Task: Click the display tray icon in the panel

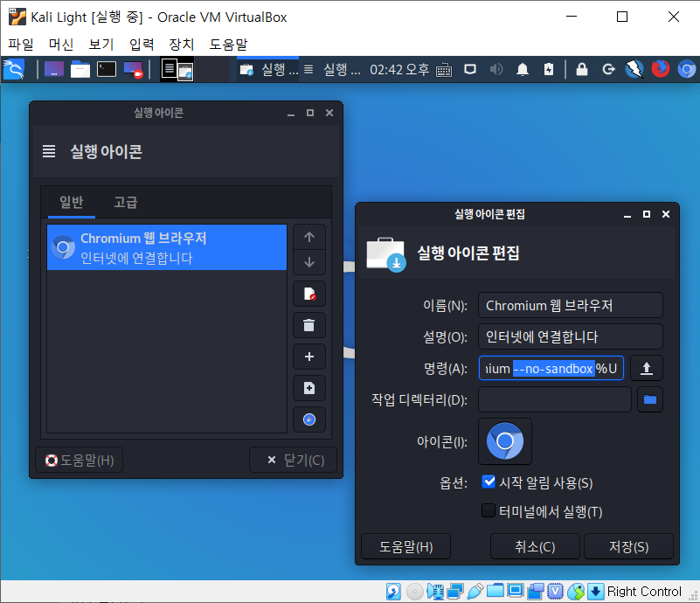Action: coord(470,69)
